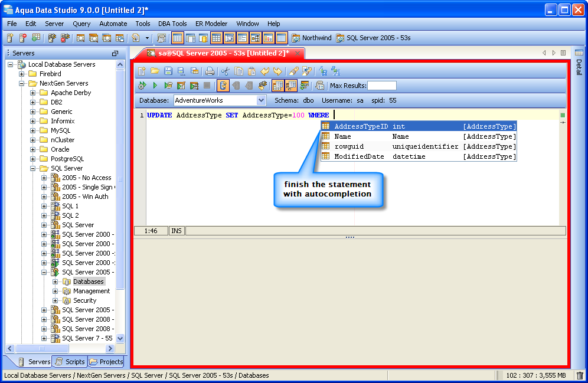Click the Servers tree vertical scrollbar thumb
The image size is (588, 383).
click(x=120, y=179)
